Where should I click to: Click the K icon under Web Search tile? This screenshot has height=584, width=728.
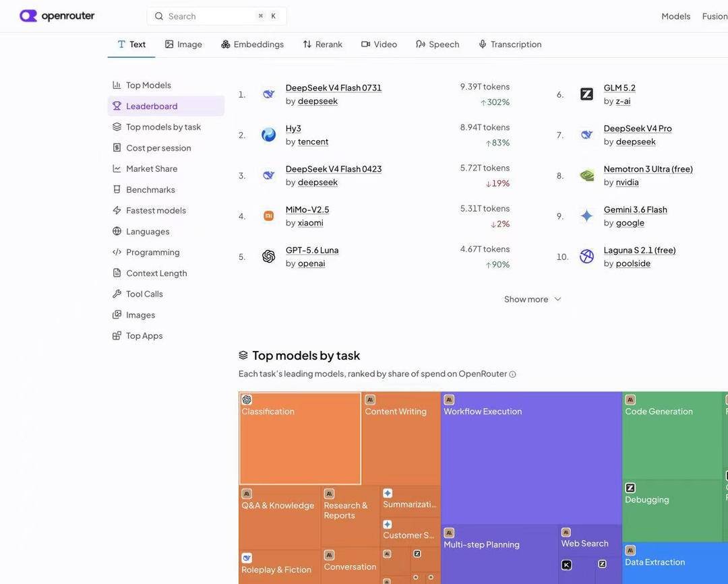point(566,564)
